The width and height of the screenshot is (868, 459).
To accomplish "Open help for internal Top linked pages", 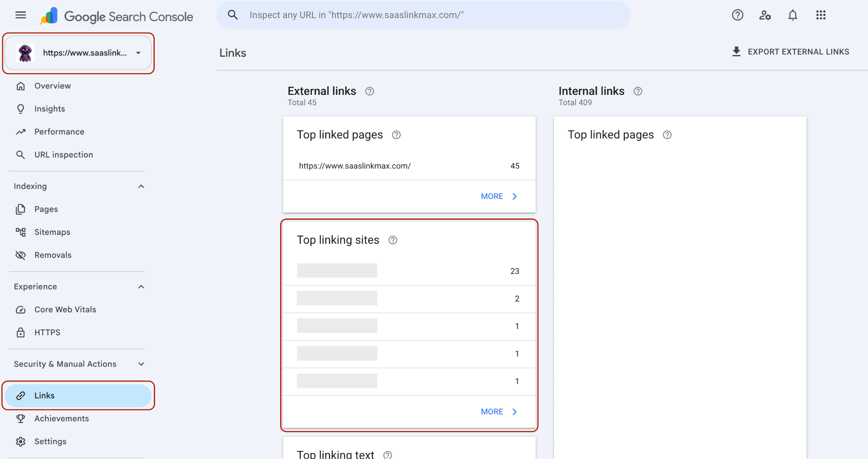I will [667, 135].
